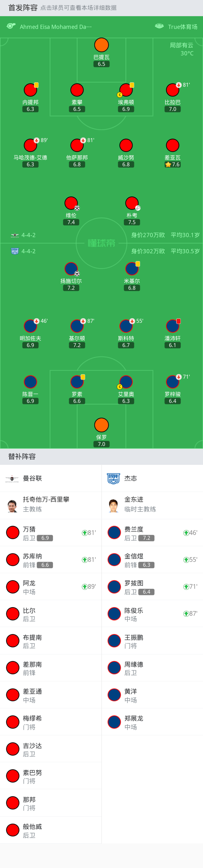Open coach 托奇他万-西里攀's photo
The width and height of the screenshot is (203, 868).
(x=12, y=505)
